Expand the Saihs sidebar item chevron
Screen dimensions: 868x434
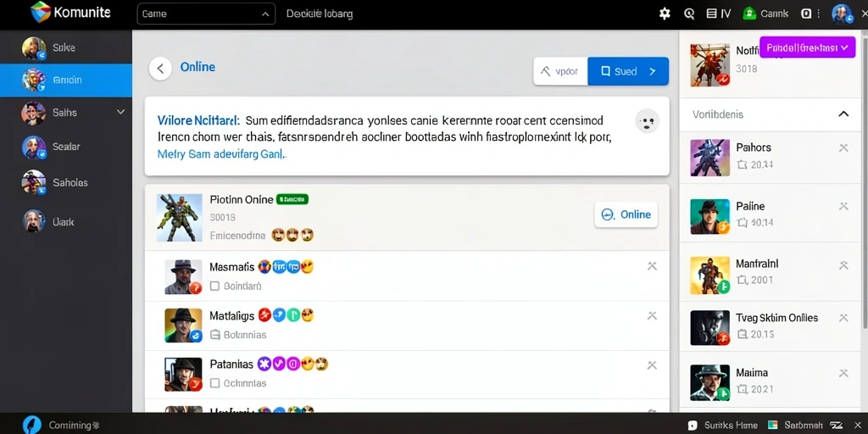[120, 113]
